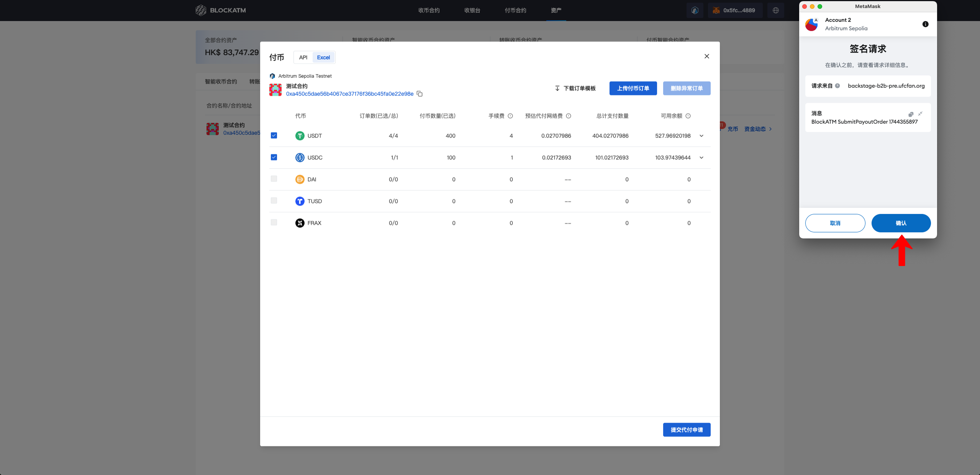The width and height of the screenshot is (980, 475).
Task: Click the fee info icon beside 手续费
Action: 510,116
